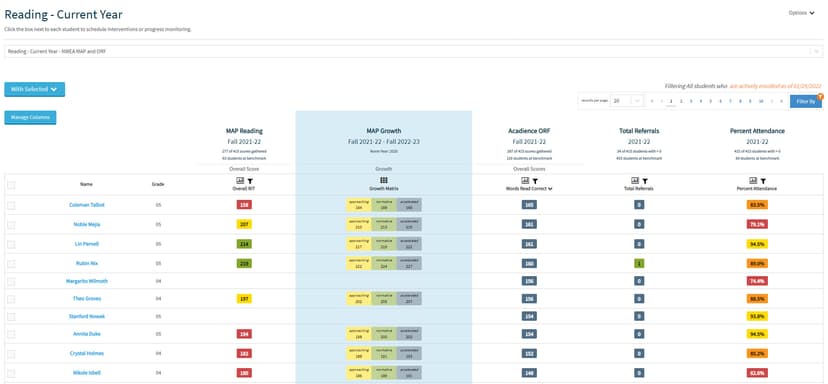Click the Name column header
The width and height of the screenshot is (828, 384).
[x=87, y=185]
